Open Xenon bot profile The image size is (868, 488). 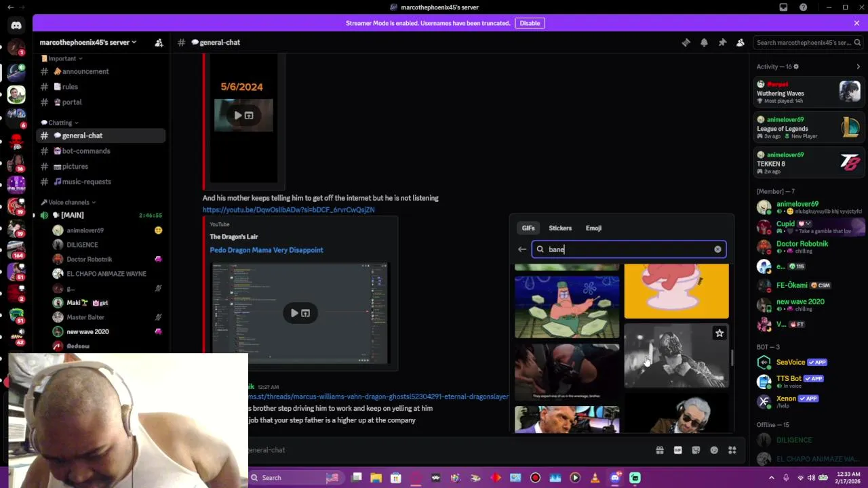point(810,401)
